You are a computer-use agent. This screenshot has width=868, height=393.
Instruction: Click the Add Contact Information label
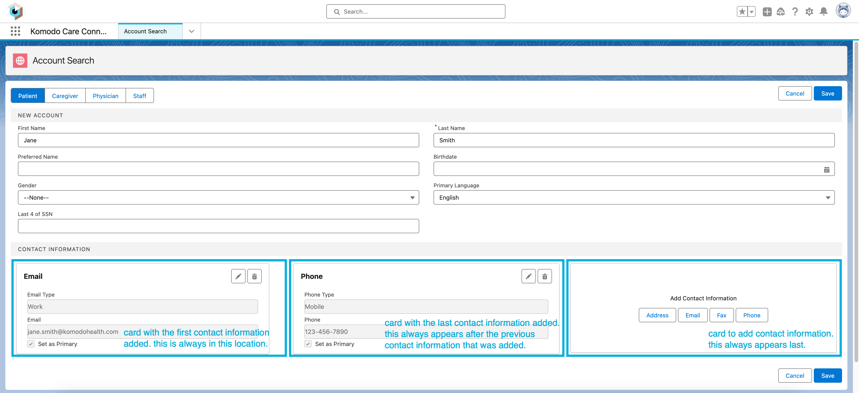click(703, 298)
